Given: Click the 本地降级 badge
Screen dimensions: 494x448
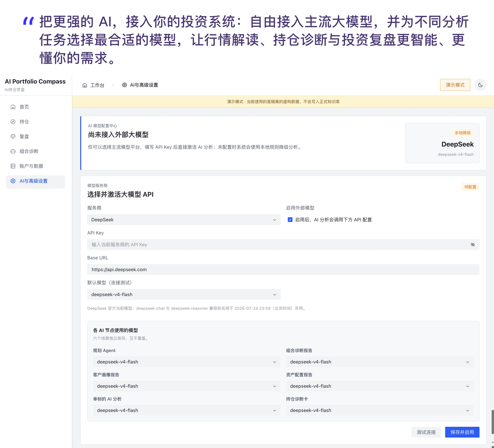Looking at the screenshot, I should tap(463, 133).
